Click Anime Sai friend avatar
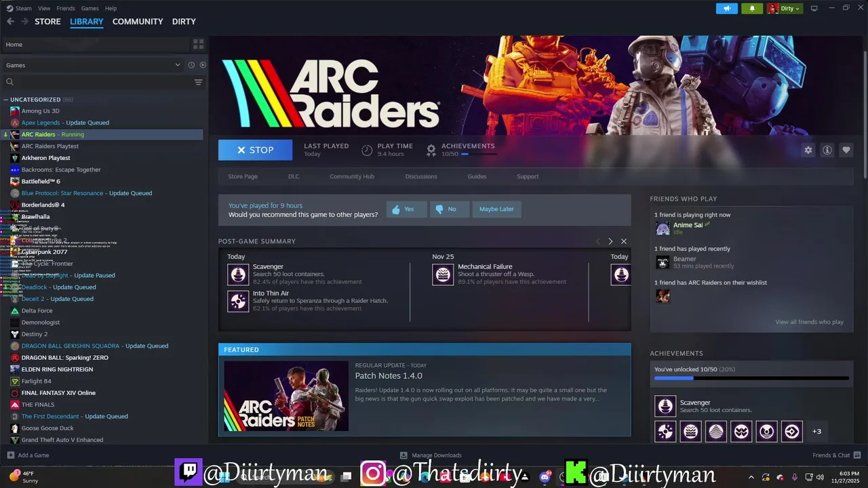The height and width of the screenshot is (488, 868). tap(663, 228)
